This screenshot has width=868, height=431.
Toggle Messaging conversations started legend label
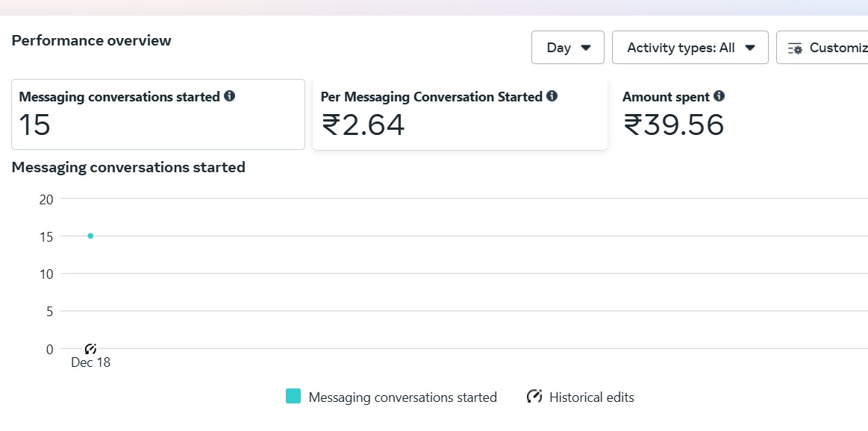402,397
